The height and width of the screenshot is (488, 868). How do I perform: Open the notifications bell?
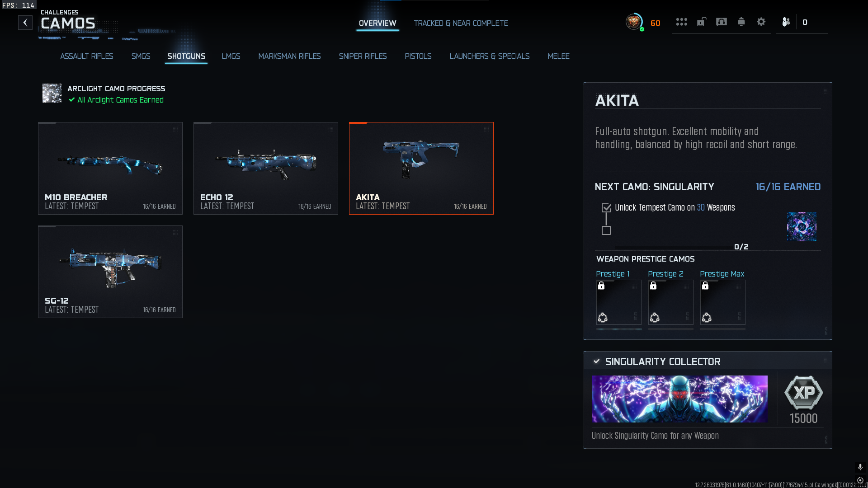pos(741,22)
